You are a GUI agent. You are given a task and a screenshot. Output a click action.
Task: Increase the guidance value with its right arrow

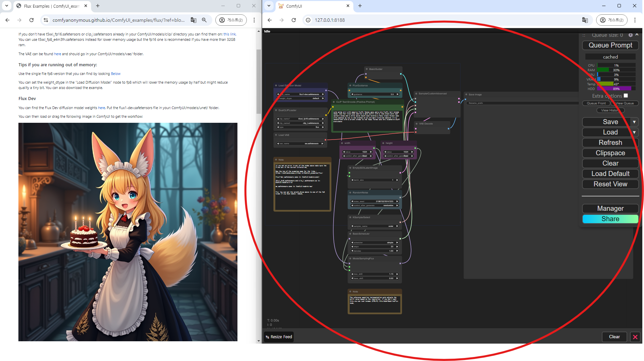coord(398,94)
